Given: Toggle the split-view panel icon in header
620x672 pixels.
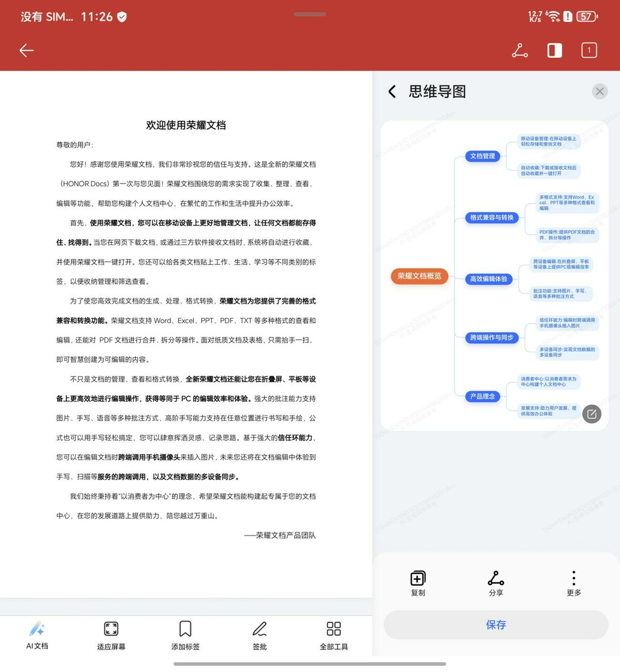Looking at the screenshot, I should (x=554, y=51).
